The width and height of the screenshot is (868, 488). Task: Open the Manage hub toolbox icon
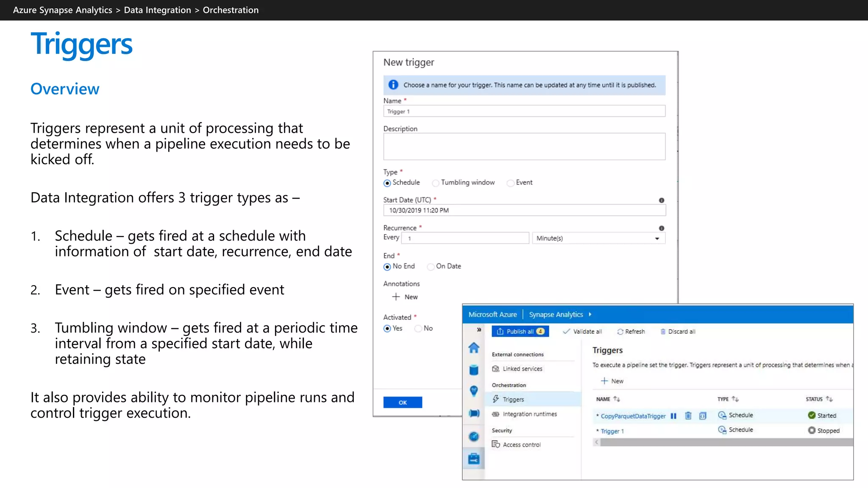[x=473, y=458]
